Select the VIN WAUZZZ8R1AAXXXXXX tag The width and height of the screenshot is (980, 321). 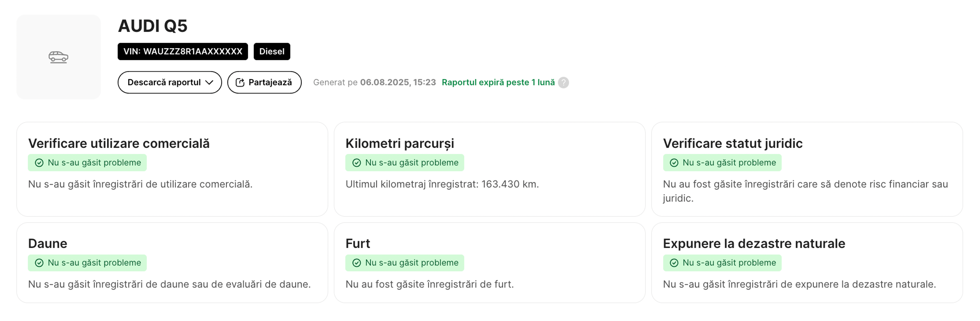click(182, 51)
